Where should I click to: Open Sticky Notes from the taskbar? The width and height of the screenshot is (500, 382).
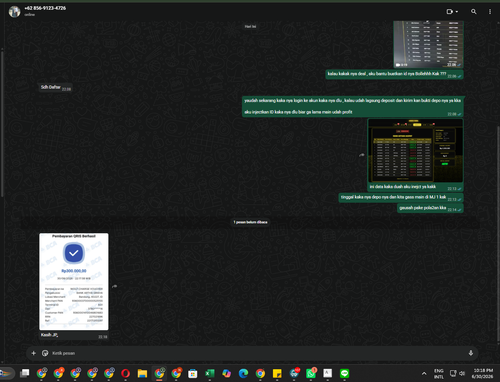277,373
